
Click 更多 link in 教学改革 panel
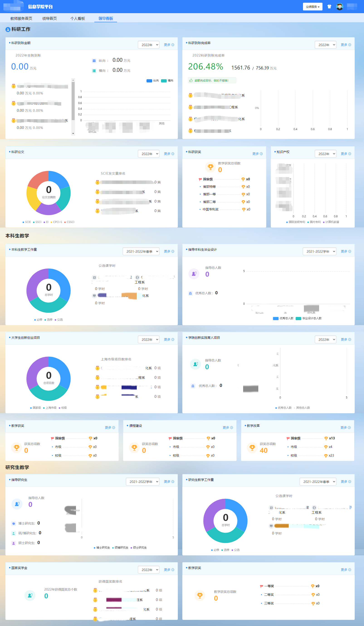pyautogui.click(x=345, y=428)
